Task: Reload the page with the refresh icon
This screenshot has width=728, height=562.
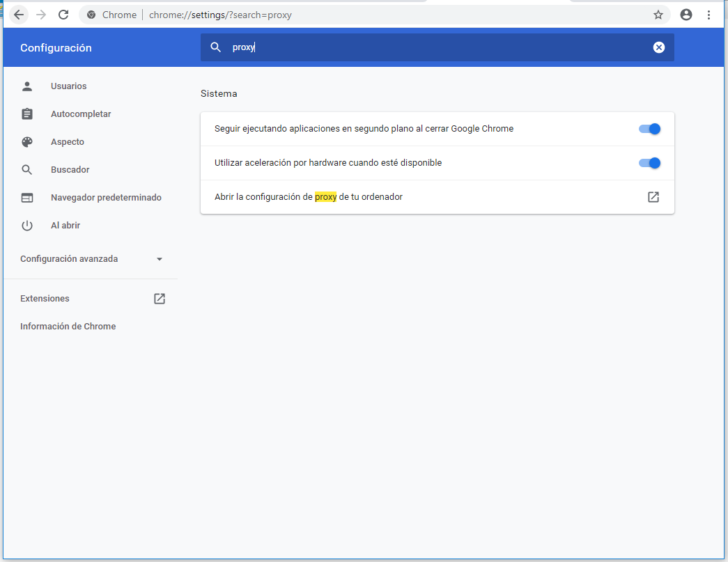Action: (x=63, y=15)
